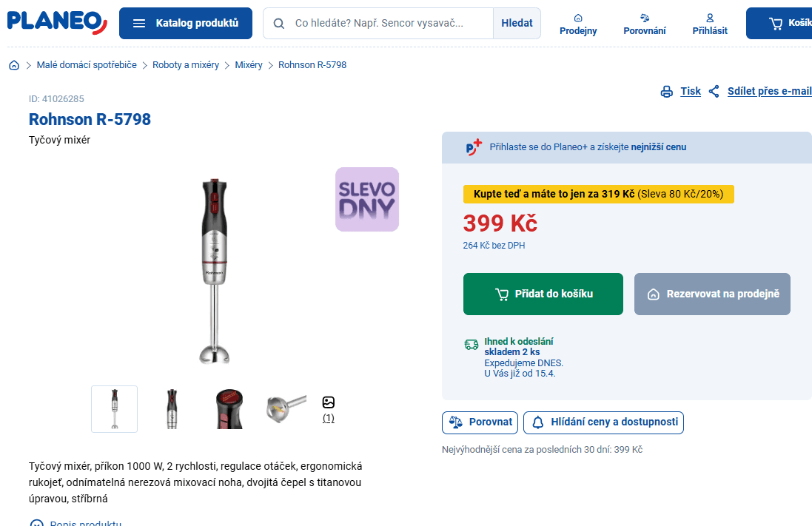Viewport: 812px width, 526px height.
Task: Select the red button close-up thumbnail
Action: tap(229, 409)
